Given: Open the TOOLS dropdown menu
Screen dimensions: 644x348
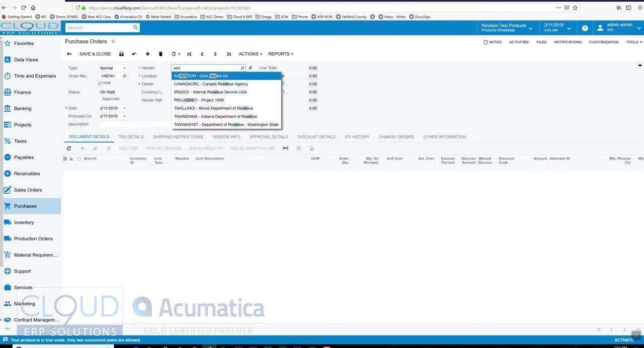Looking at the screenshot, I should pos(634,42).
